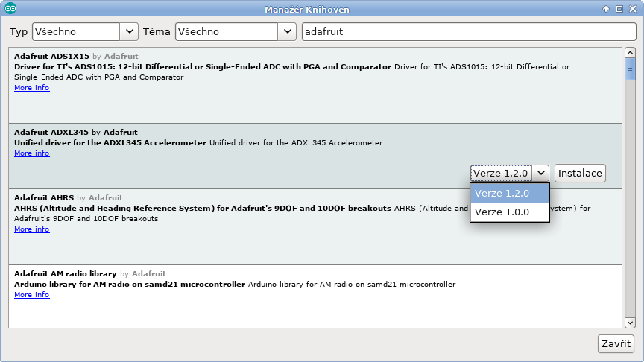Open More info link for Adafruit AHRS

pos(31,229)
